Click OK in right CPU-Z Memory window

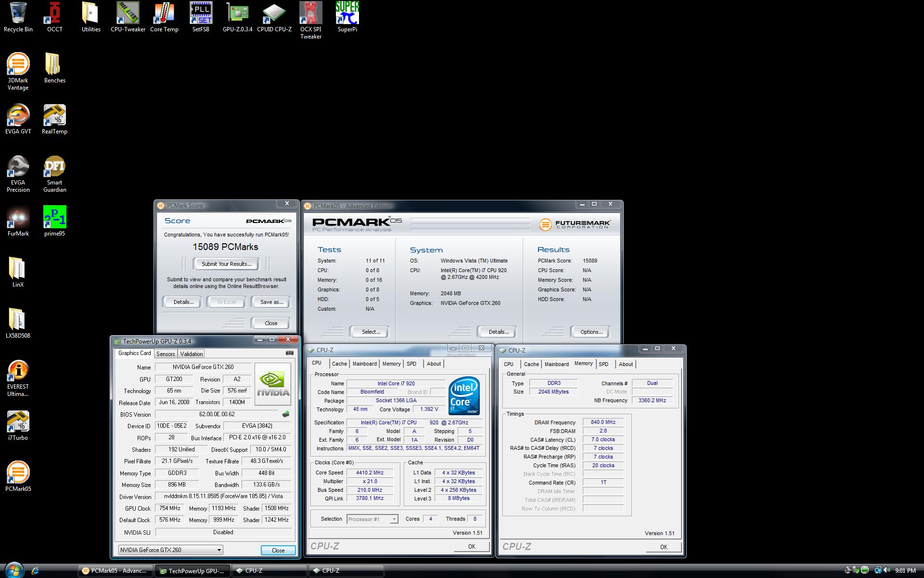tap(664, 547)
